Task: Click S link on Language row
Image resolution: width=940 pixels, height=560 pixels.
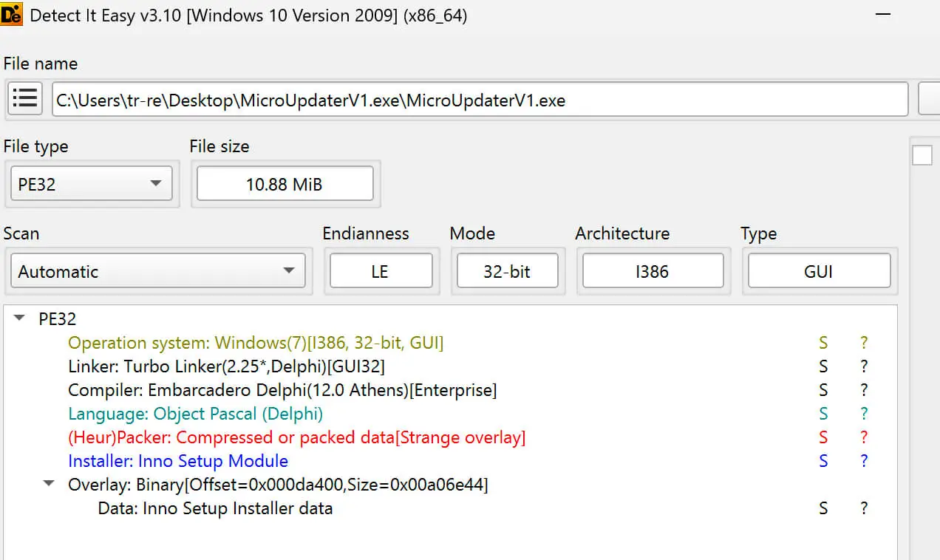Action: point(823,414)
